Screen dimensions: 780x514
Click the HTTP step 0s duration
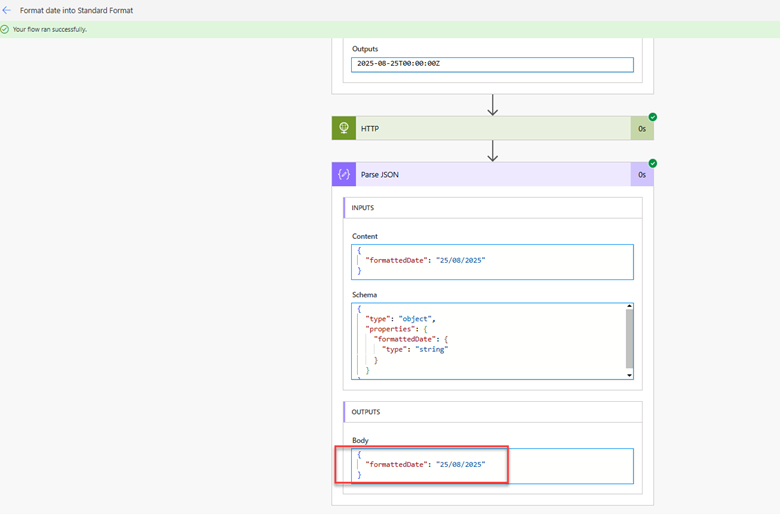tap(642, 128)
